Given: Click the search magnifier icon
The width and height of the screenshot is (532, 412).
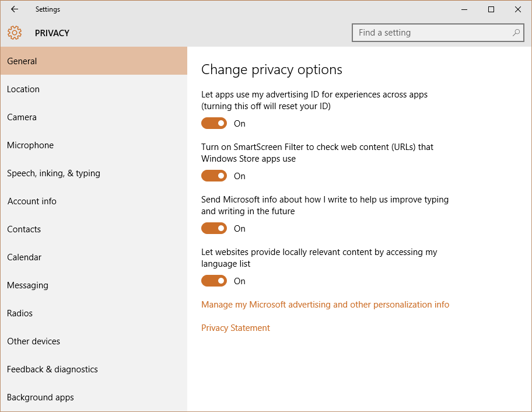Looking at the screenshot, I should pos(516,33).
